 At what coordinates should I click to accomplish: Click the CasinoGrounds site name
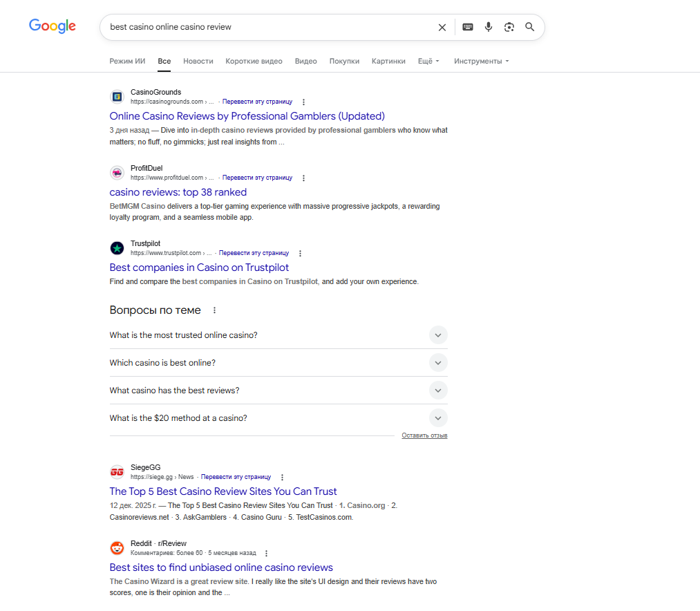[x=155, y=92]
